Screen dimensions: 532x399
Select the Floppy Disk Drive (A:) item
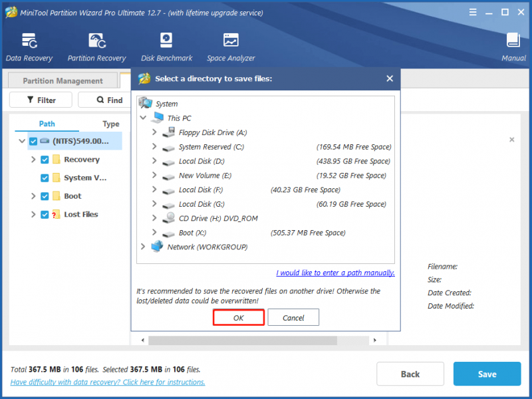(x=213, y=132)
